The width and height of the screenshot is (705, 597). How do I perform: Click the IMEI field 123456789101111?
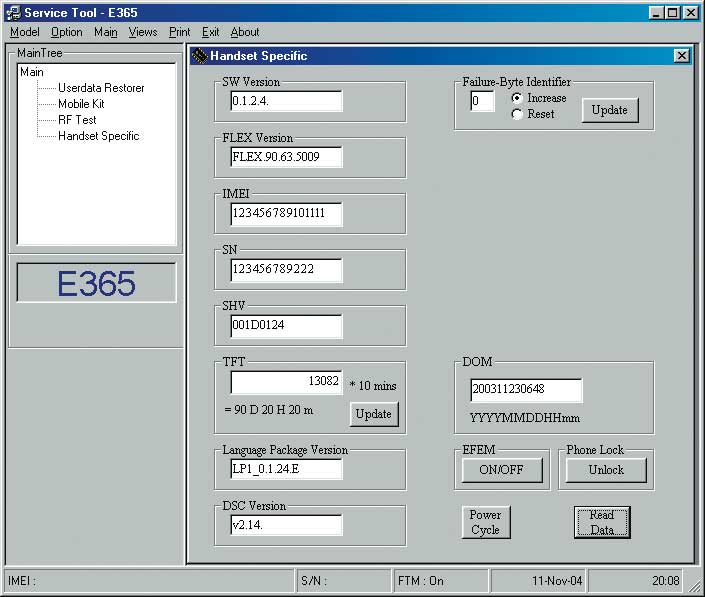(x=286, y=213)
